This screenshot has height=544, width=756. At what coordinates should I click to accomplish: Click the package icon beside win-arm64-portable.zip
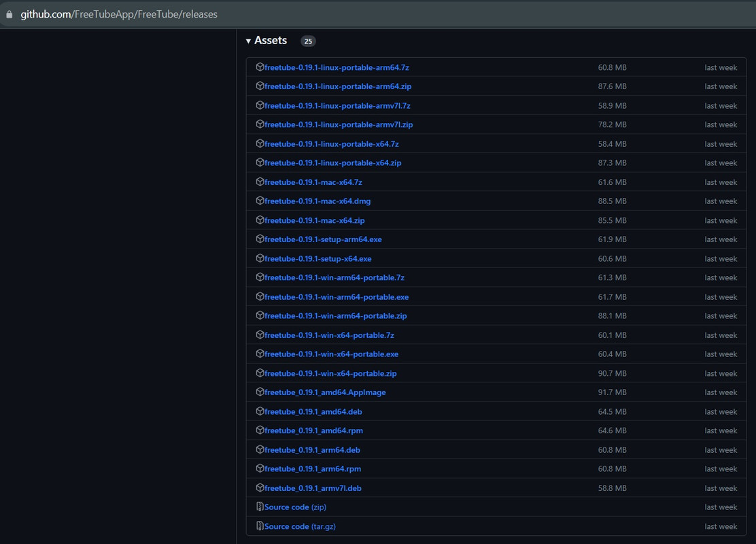[260, 315]
